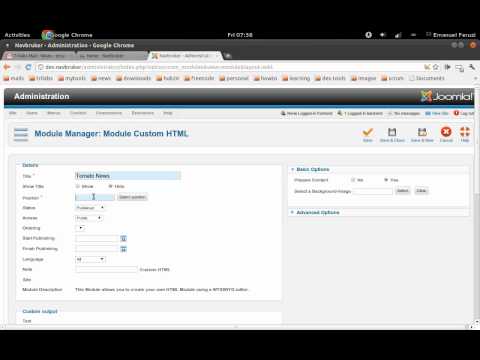The image size is (480, 360).
Task: Click the Log out link
Action: click(464, 113)
